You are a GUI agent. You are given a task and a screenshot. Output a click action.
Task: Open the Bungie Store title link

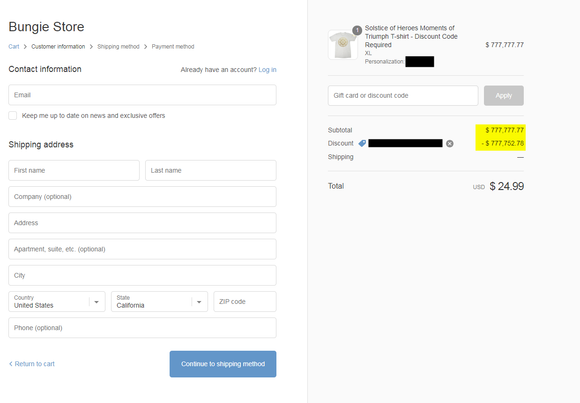pyautogui.click(x=46, y=27)
